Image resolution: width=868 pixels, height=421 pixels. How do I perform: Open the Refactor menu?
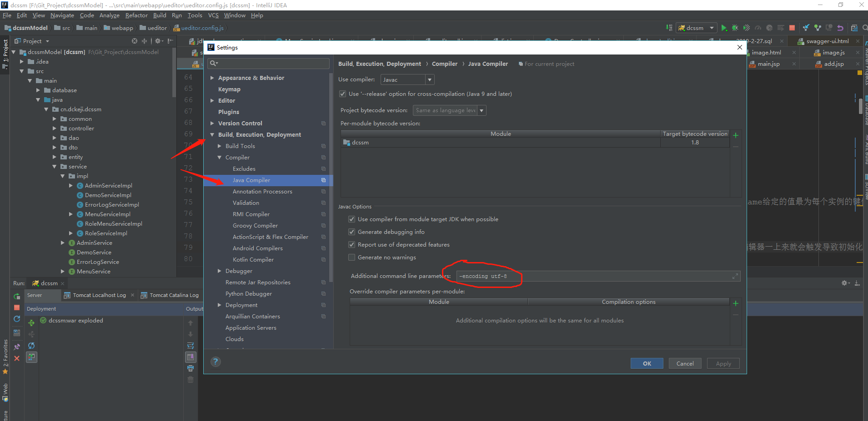pyautogui.click(x=136, y=15)
